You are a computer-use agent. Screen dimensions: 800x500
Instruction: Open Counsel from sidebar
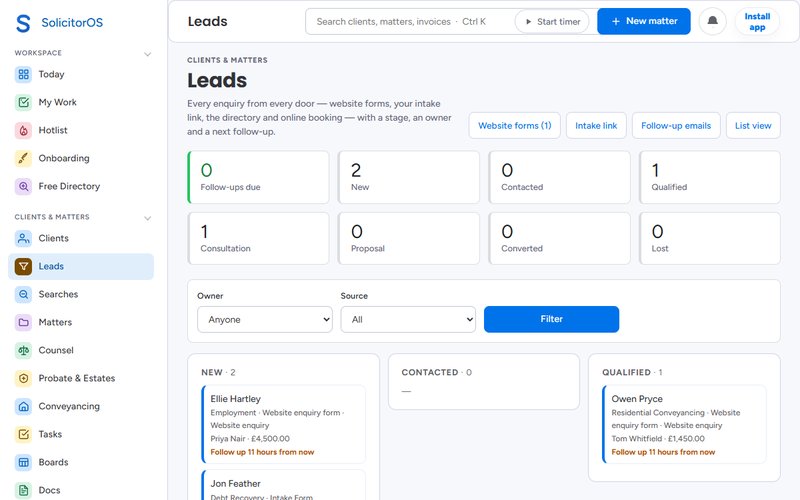[81, 351]
